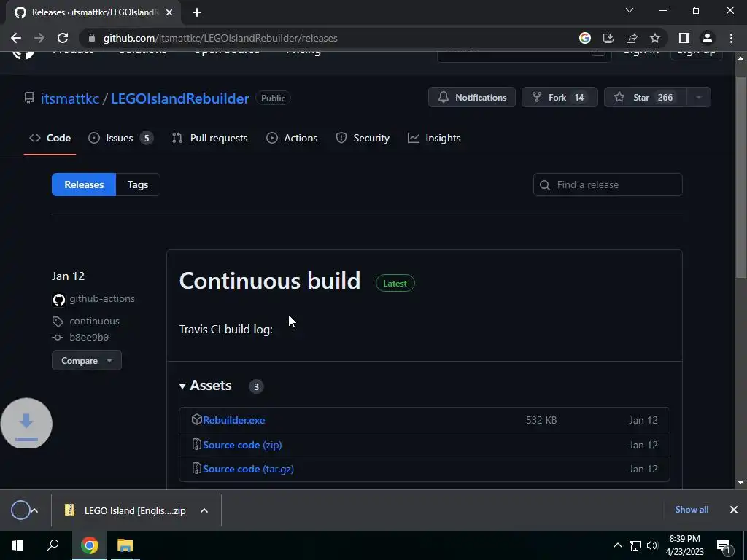Viewport: 747px width, 560px height.
Task: Open File Explorer from the taskbar
Action: 125,545
